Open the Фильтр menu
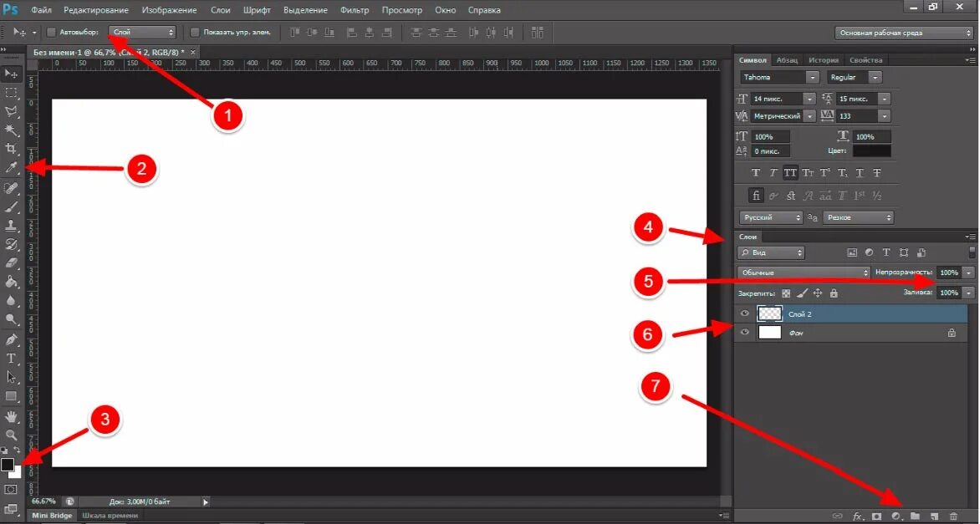The image size is (980, 524). point(355,10)
